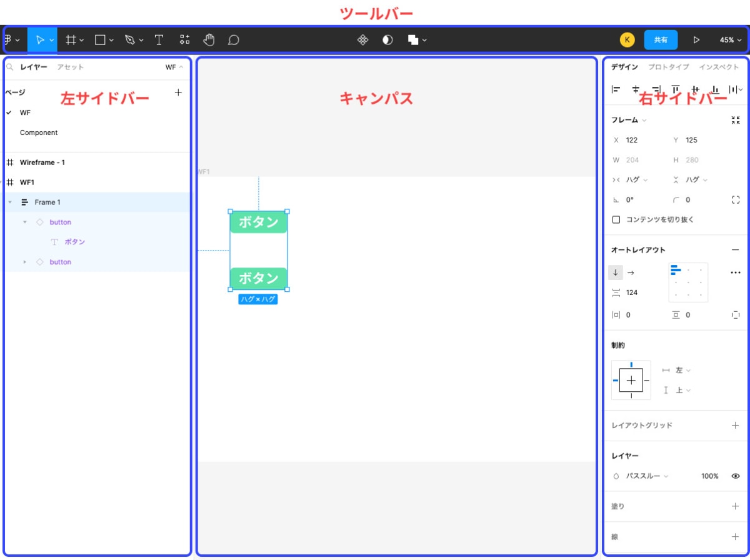Click the item spacing field 124
This screenshot has height=560, width=750.
[632, 292]
